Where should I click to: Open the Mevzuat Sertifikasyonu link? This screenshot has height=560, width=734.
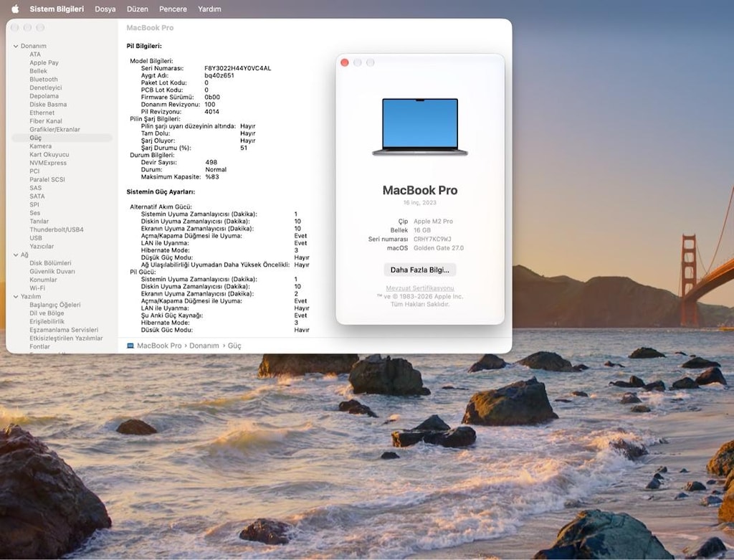pos(420,288)
